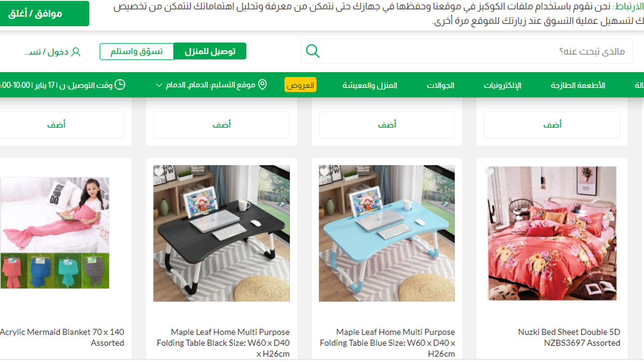The height and width of the screenshot is (362, 644).
Task: Favorite the blue Maple Leaf folding table
Action: (x=325, y=172)
